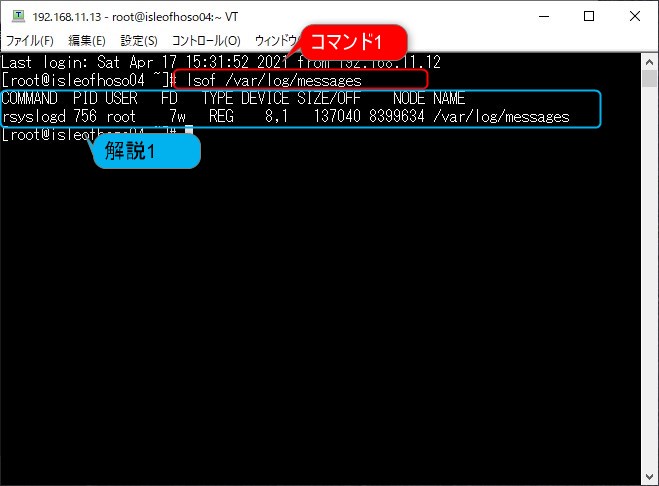Click the FD value 7w
Screen dimensions: 659x486
pos(177,116)
